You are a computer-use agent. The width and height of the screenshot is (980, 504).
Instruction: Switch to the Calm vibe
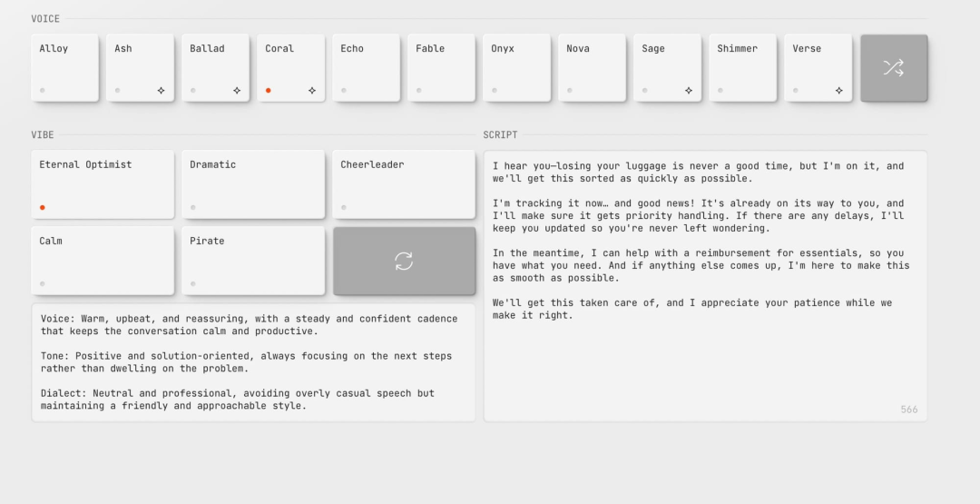coord(102,261)
